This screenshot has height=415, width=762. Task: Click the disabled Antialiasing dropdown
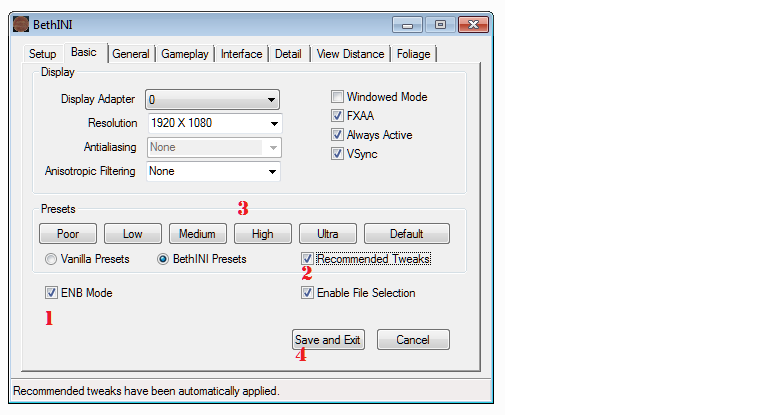tap(214, 147)
